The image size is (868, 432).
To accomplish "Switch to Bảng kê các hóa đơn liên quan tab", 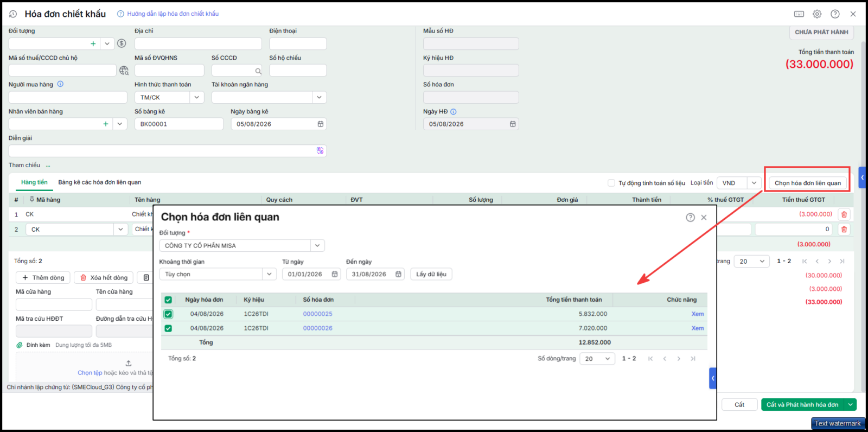I will pyautogui.click(x=100, y=182).
